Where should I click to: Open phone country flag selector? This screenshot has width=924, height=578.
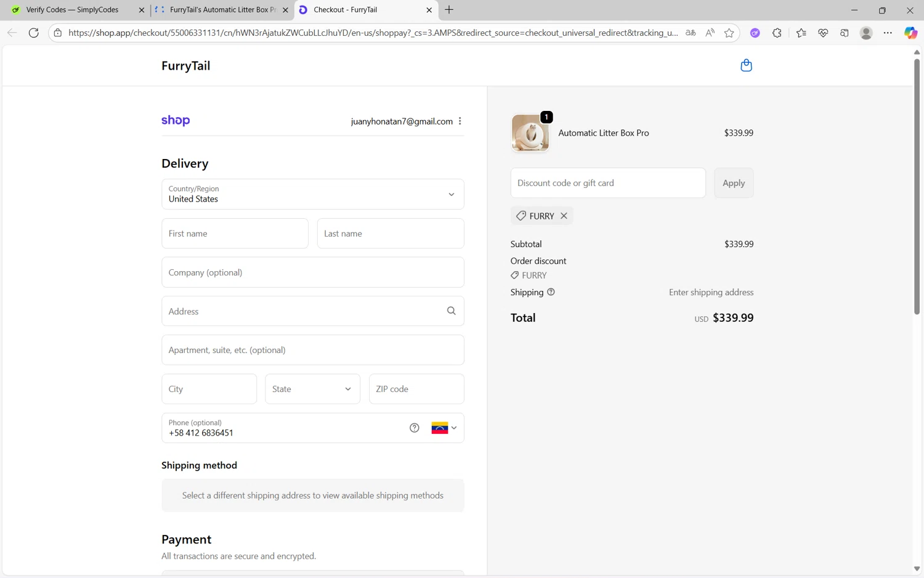pos(444,428)
